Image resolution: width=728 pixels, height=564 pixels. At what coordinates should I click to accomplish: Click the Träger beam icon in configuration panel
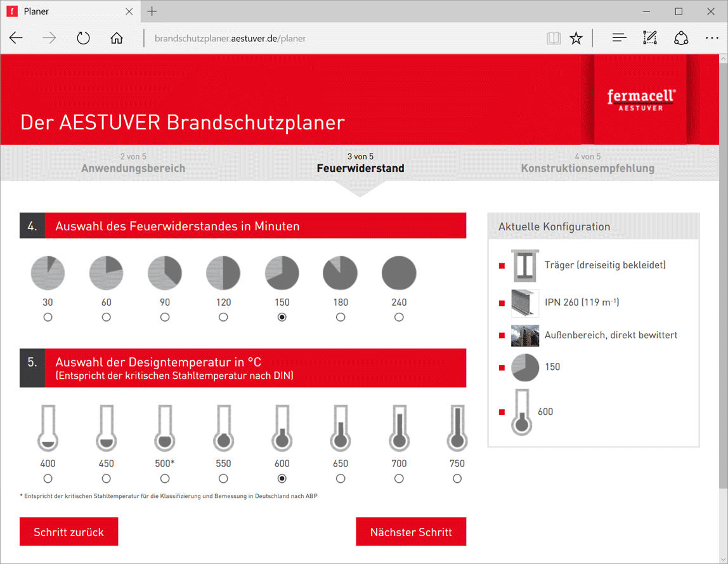pos(525,266)
